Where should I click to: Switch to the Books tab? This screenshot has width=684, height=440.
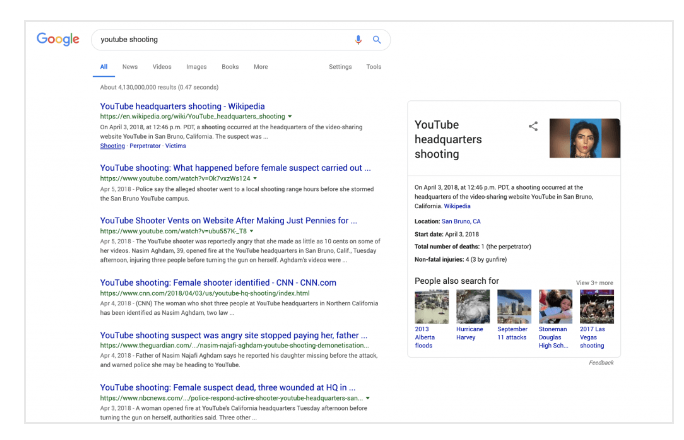coord(230,67)
